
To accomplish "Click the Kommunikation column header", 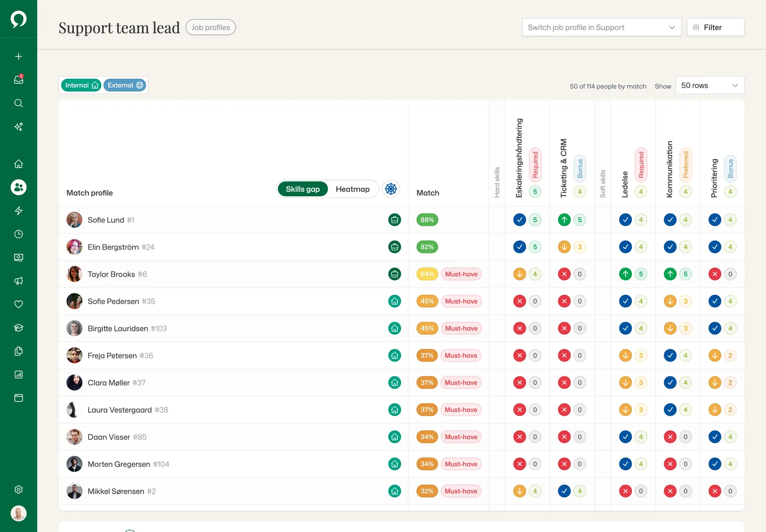I will pyautogui.click(x=669, y=169).
